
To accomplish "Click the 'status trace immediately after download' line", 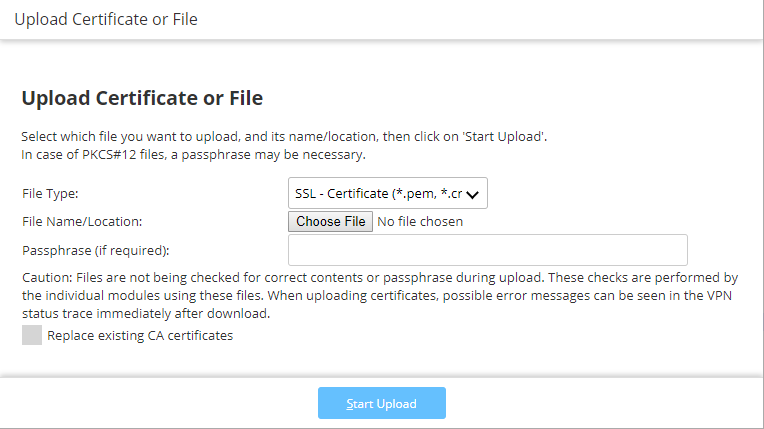I will click(146, 313).
